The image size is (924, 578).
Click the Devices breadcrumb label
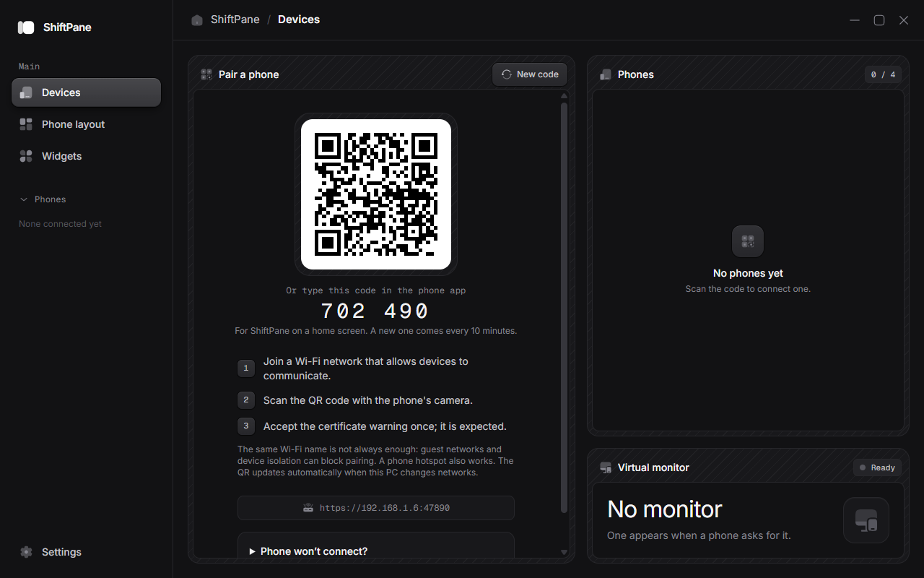(299, 20)
